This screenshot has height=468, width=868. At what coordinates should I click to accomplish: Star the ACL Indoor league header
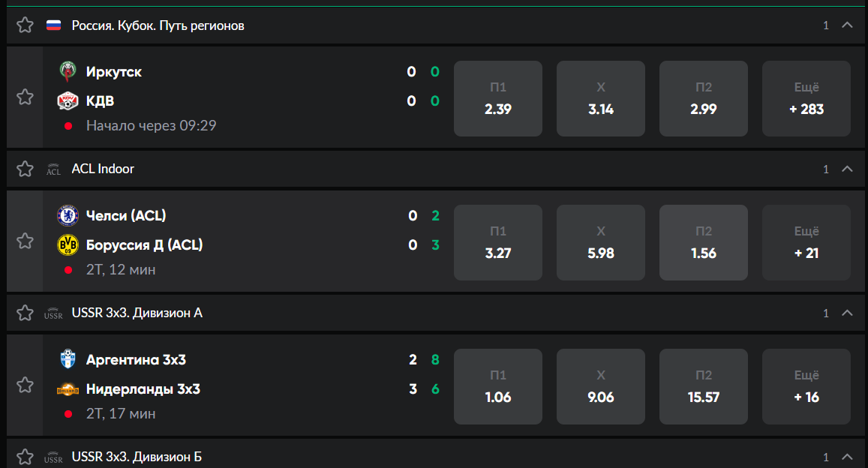point(25,169)
